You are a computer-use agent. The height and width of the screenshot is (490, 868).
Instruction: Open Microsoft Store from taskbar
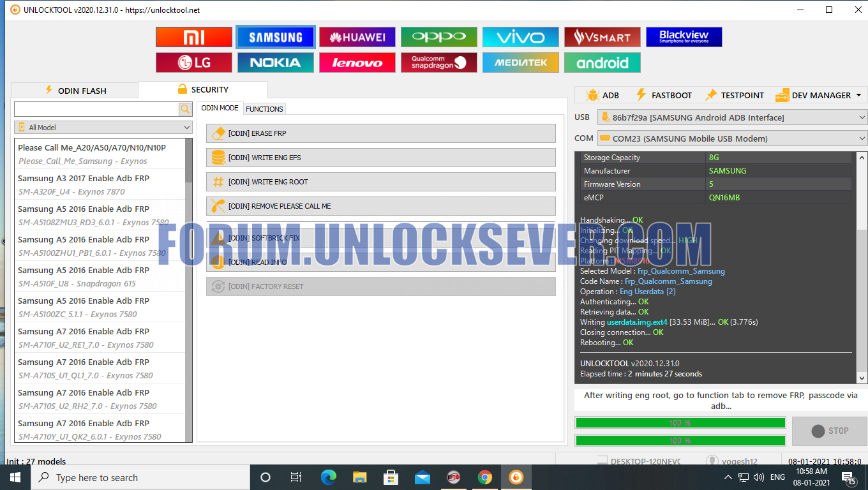pos(391,477)
